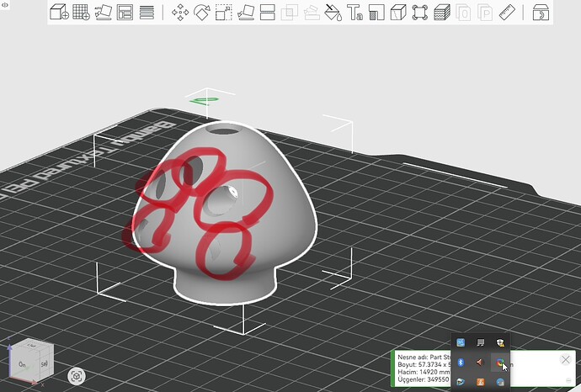581x392 pixels.
Task: Activate the Lay on Face tool
Action: pos(246,13)
